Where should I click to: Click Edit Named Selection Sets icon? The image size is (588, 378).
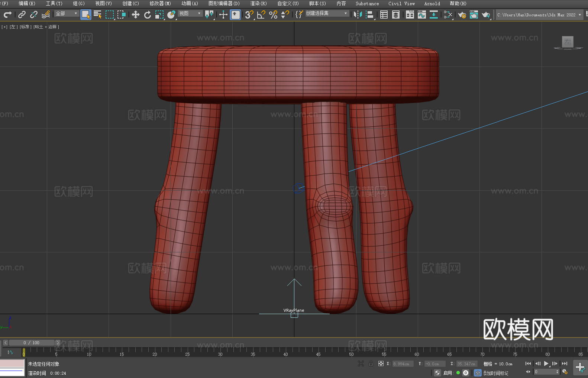299,14
